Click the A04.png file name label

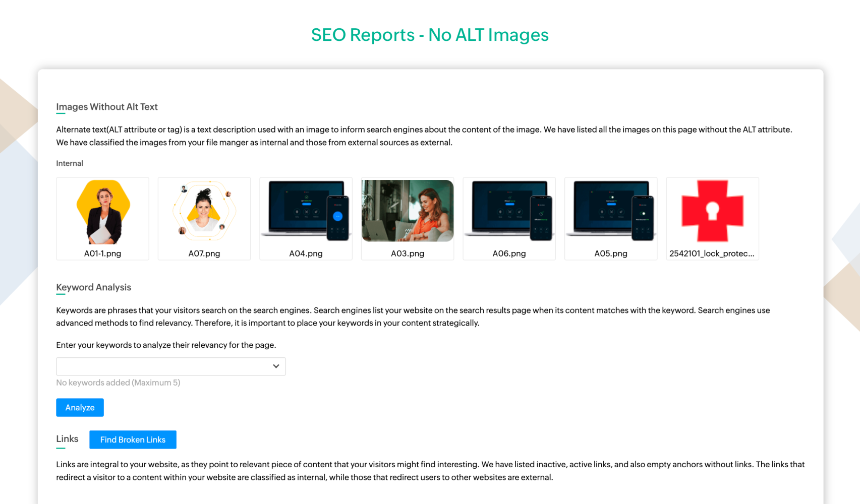306,254
